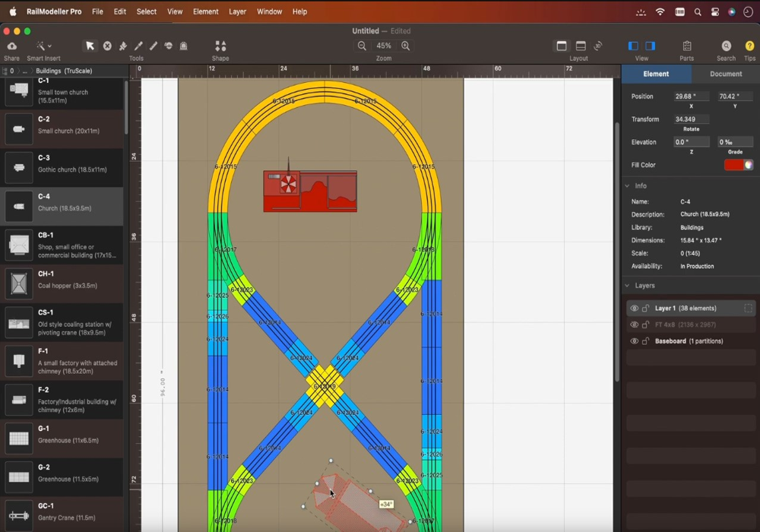Open the File menu
Image resolution: width=760 pixels, height=532 pixels.
(x=97, y=11)
